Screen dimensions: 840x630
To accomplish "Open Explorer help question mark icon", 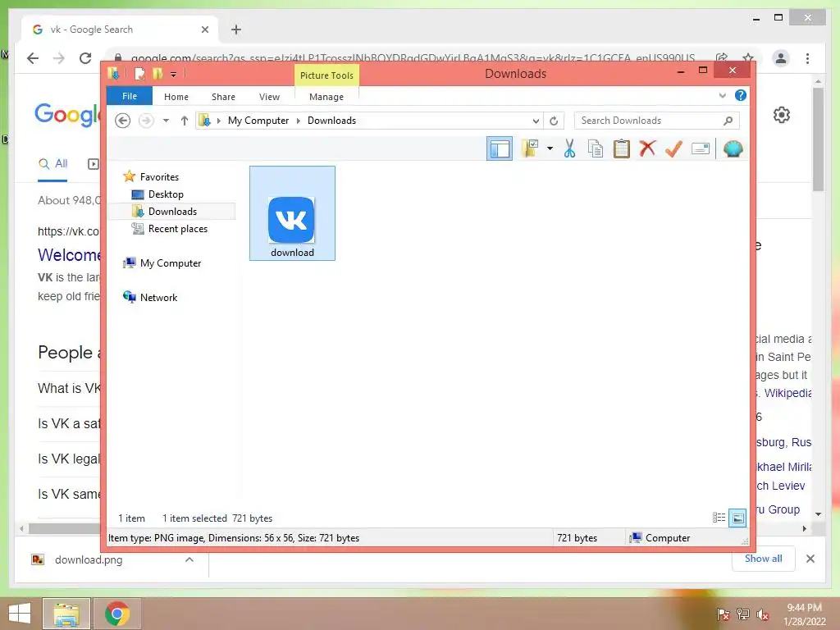I will 741,95.
